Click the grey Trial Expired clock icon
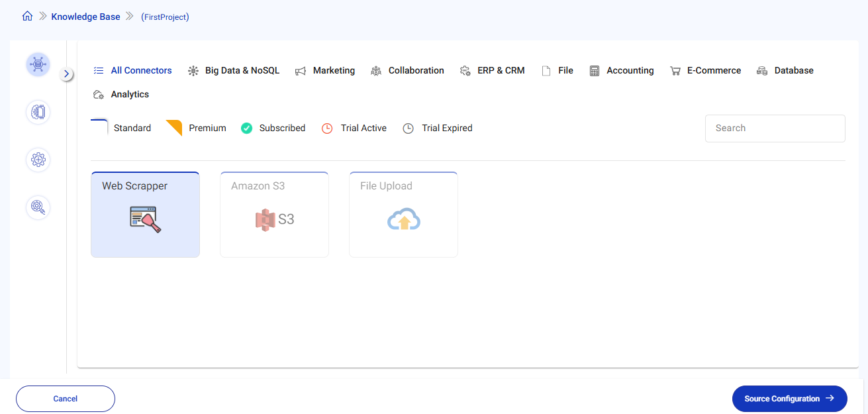868x414 pixels. pyautogui.click(x=409, y=129)
